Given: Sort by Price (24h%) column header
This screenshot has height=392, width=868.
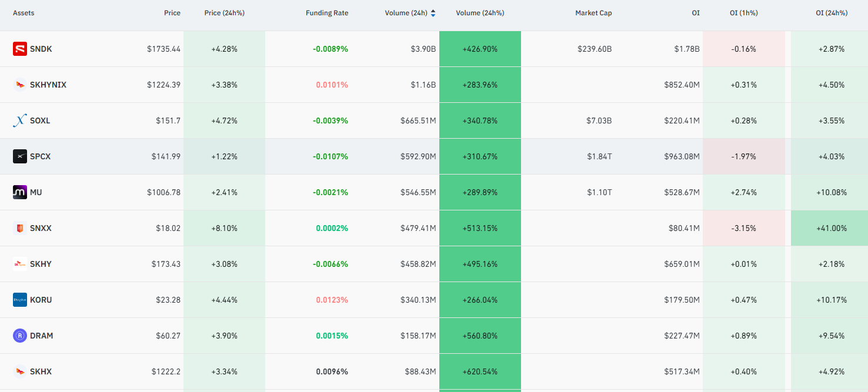Looking at the screenshot, I should (224, 13).
